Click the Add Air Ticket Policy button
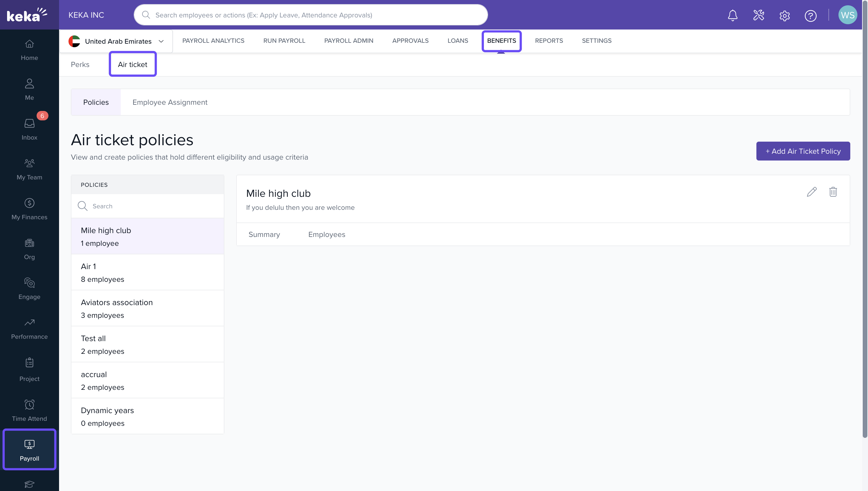 tap(803, 151)
